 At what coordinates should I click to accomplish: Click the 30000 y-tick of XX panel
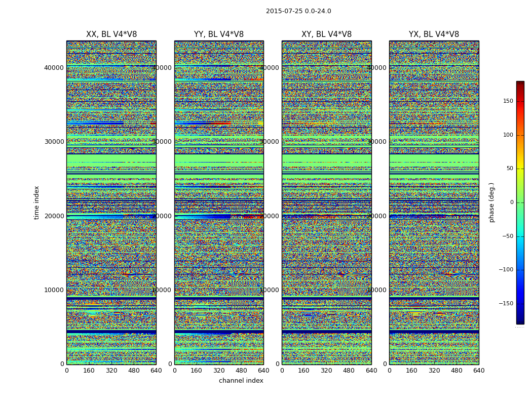[54, 142]
